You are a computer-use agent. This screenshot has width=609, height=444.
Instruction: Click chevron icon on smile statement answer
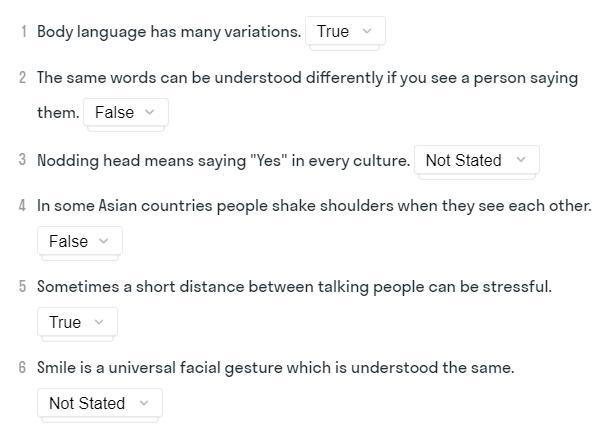[144, 403]
